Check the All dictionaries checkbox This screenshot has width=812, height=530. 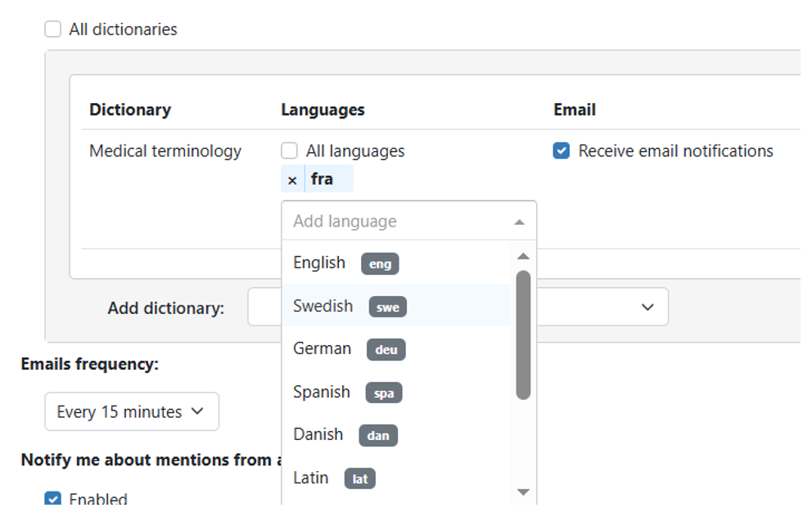tap(53, 29)
